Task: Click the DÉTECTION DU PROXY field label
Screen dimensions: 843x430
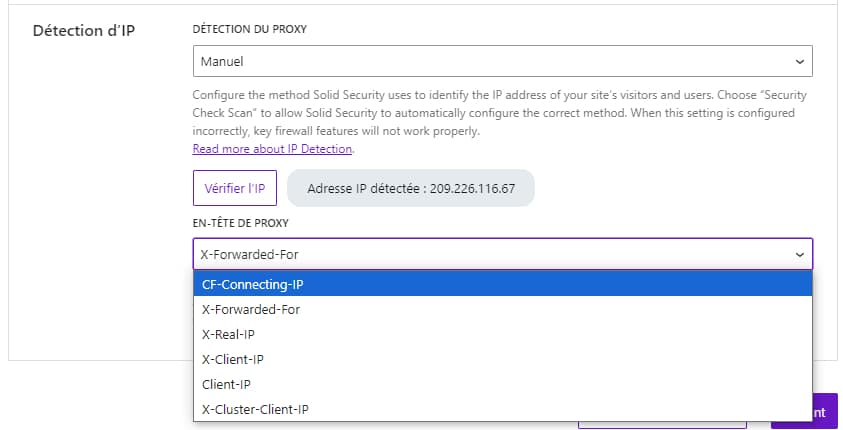Action: (249, 29)
